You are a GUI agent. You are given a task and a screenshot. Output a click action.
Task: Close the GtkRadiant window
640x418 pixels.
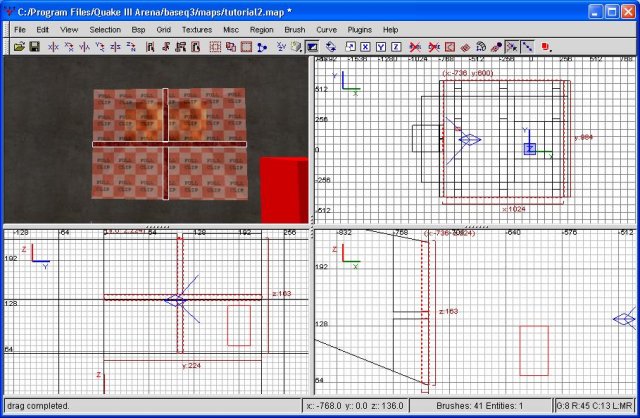628,12
